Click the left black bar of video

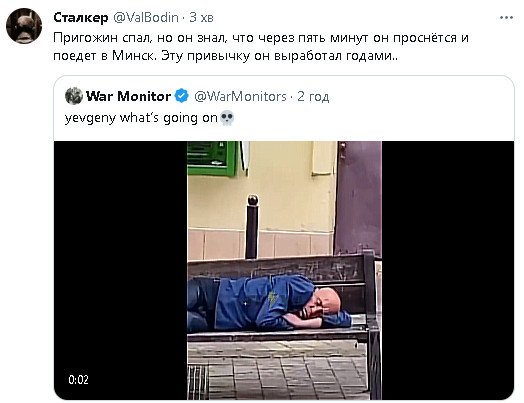(121, 270)
